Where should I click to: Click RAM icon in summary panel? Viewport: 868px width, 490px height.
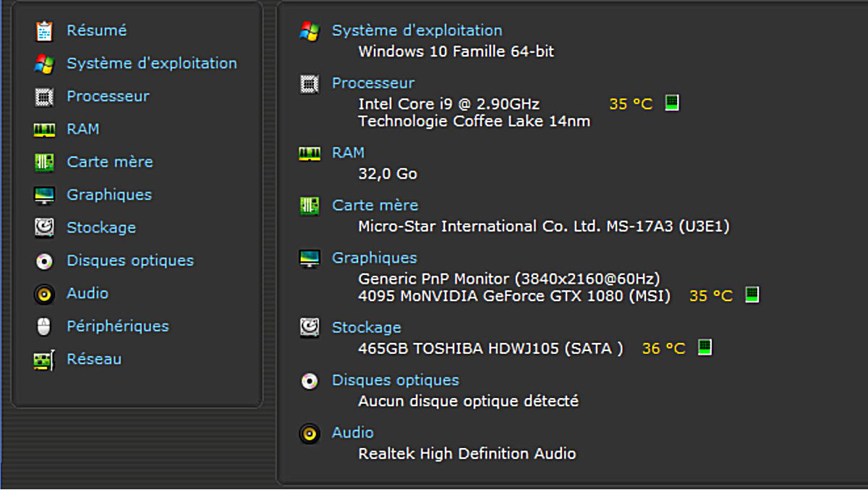[310, 153]
